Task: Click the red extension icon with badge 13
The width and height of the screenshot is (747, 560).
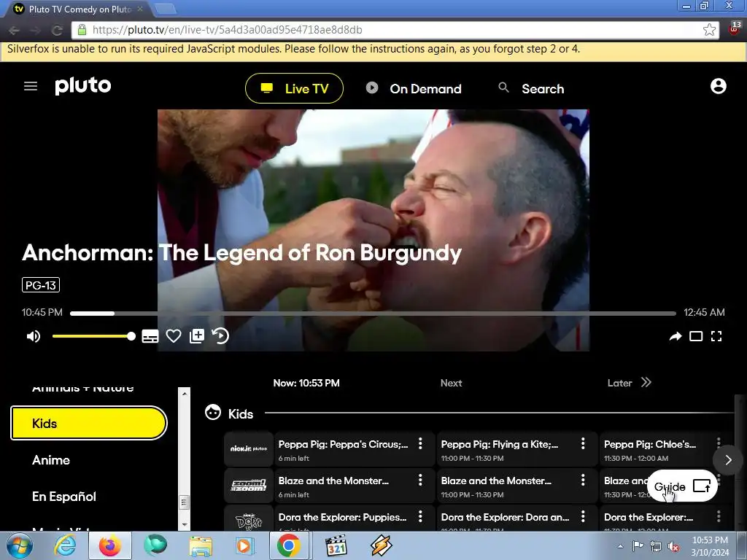Action: coord(735,28)
